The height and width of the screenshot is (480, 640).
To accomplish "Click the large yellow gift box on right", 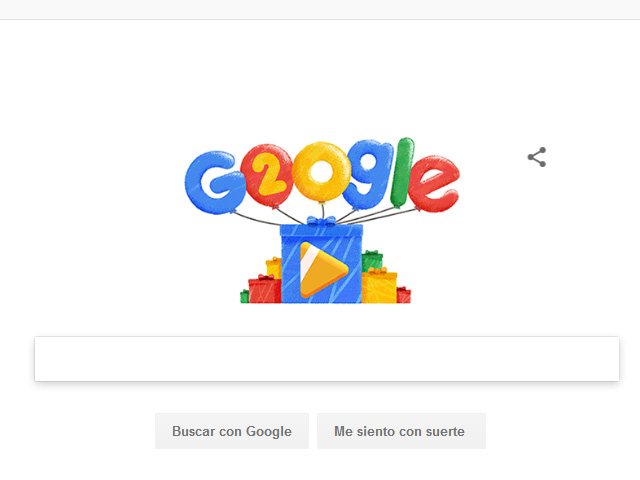I will [379, 287].
